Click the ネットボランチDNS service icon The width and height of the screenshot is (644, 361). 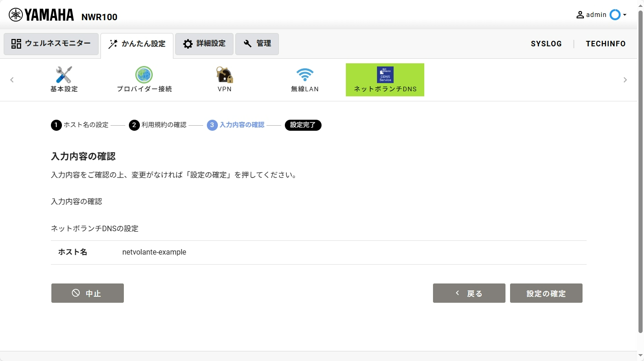[x=385, y=75]
